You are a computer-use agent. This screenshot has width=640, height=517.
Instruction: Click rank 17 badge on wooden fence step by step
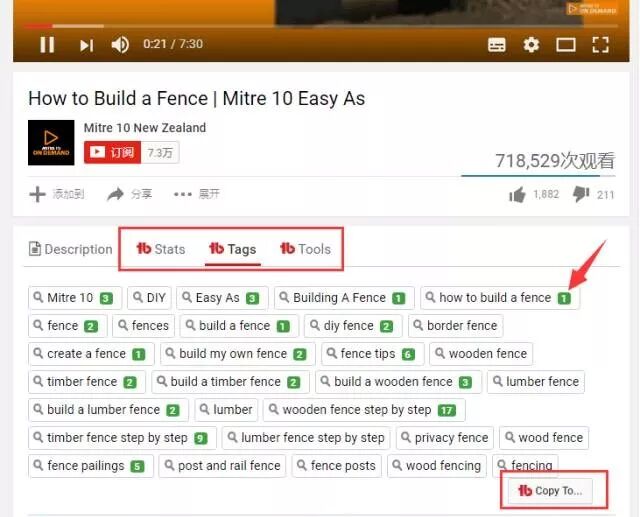447,410
